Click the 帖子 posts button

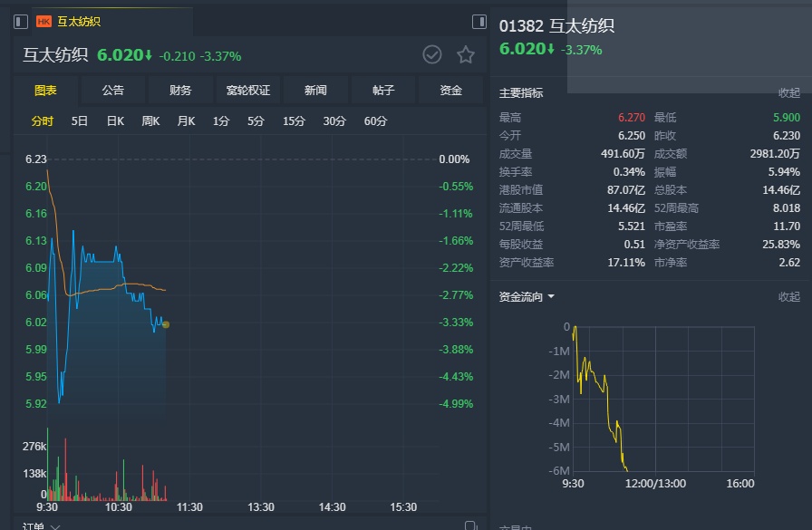coord(383,91)
